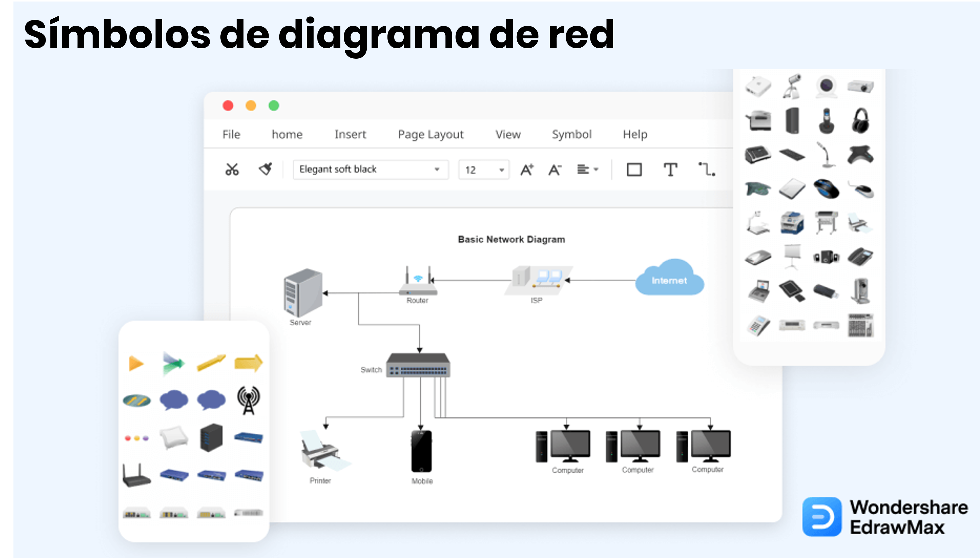Click the yellow right arrow symbol

click(x=248, y=363)
